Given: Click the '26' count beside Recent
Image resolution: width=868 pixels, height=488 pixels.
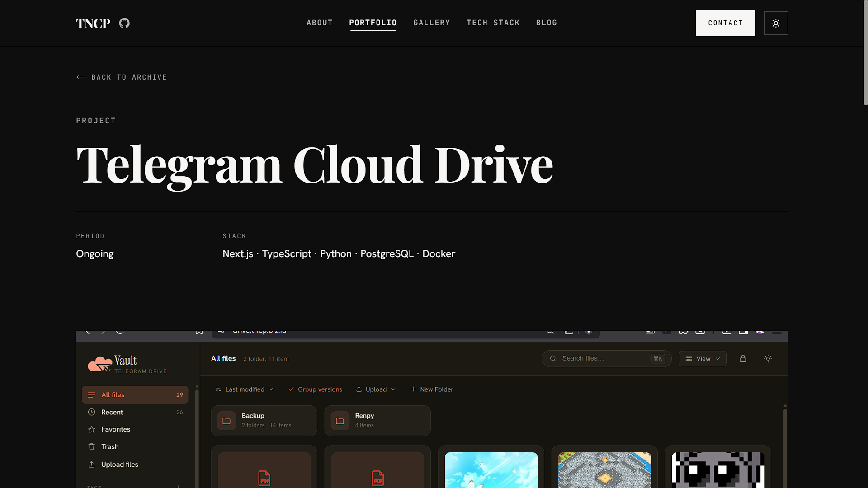Looking at the screenshot, I should point(179,412).
